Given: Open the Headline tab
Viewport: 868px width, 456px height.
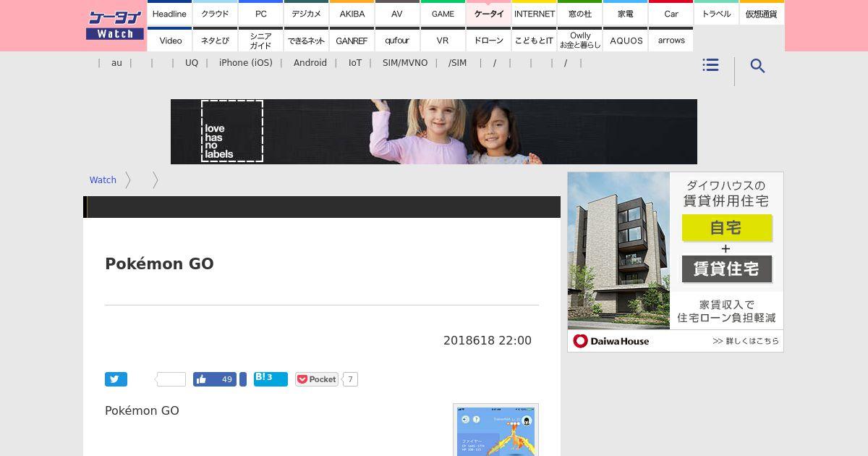Looking at the screenshot, I should (169, 13).
